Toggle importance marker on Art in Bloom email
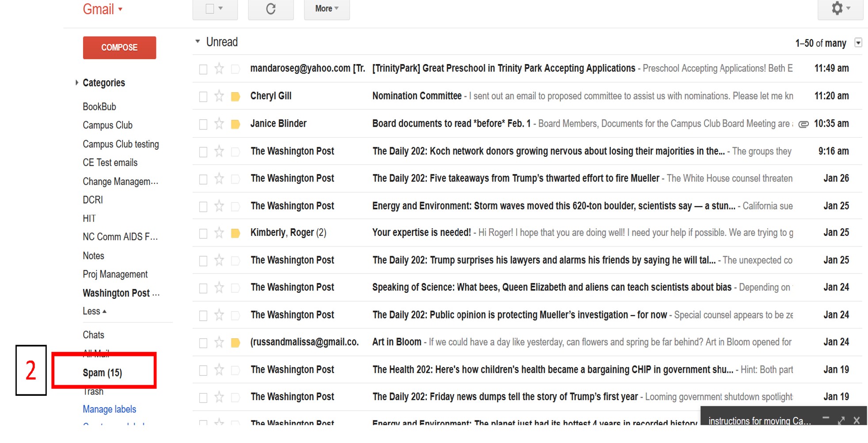This screenshot has height=443, width=868. (236, 343)
